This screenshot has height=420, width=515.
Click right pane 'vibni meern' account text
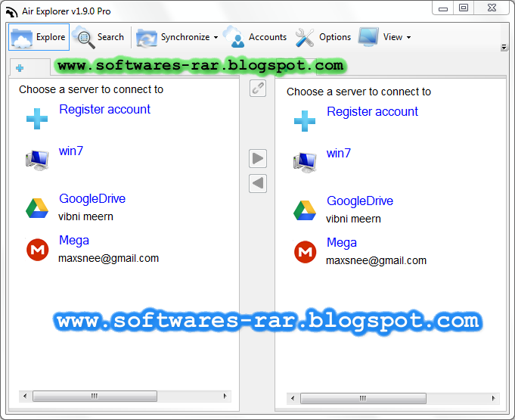click(x=353, y=219)
